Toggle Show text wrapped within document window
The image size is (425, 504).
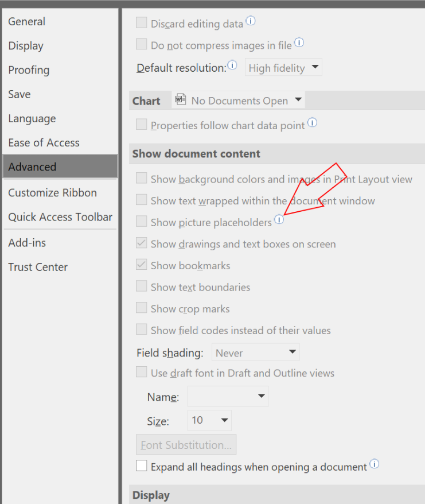click(141, 200)
